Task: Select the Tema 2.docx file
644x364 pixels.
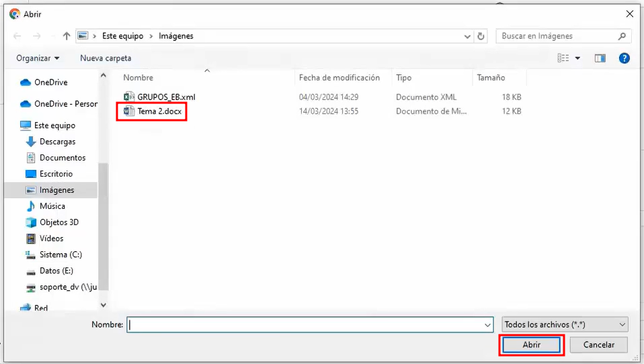Action: click(159, 111)
